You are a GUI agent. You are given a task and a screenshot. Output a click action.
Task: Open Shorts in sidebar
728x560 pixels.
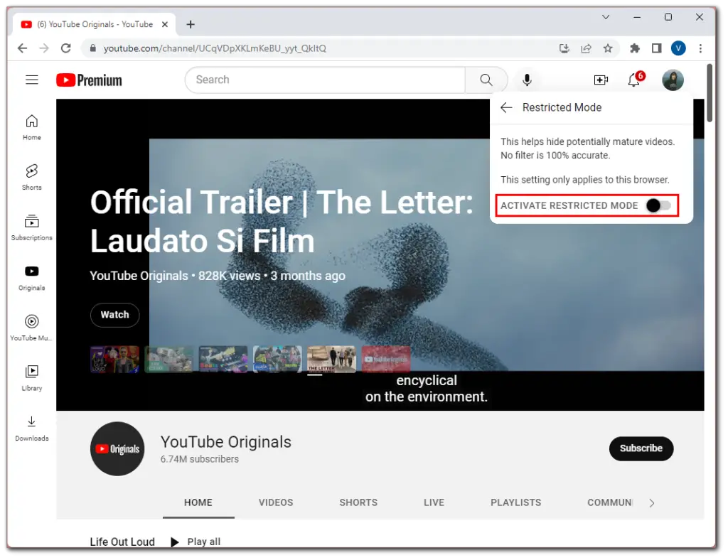point(31,177)
